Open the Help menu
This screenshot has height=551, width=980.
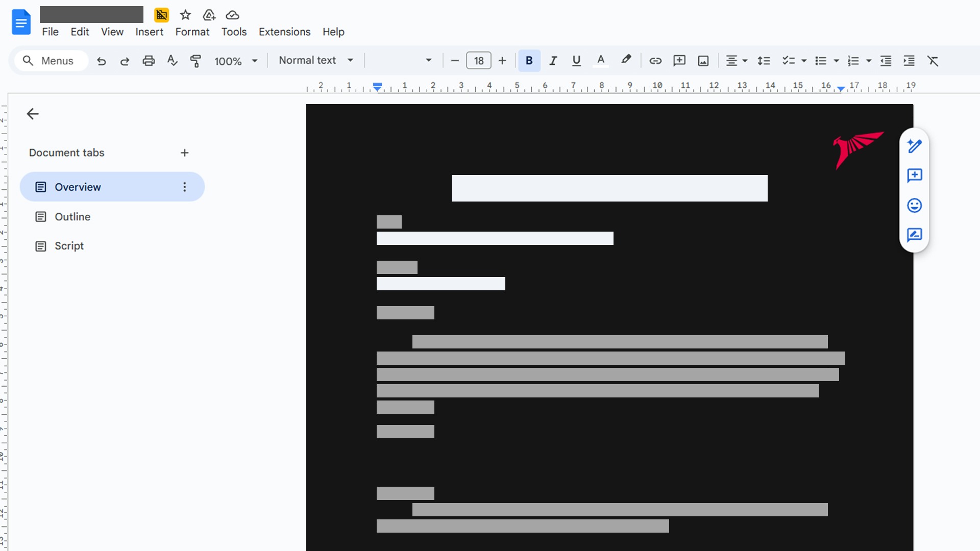pos(333,32)
